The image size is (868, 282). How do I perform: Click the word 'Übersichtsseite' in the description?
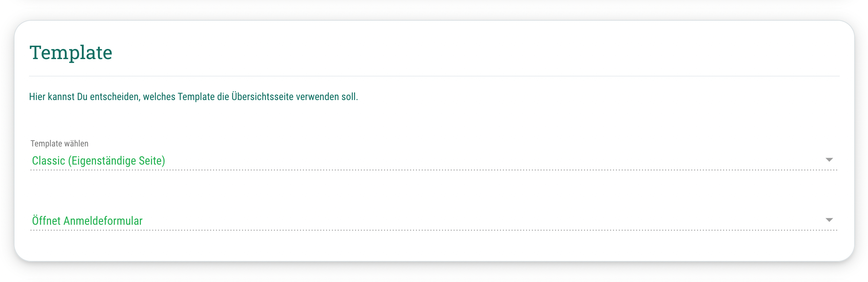point(262,97)
